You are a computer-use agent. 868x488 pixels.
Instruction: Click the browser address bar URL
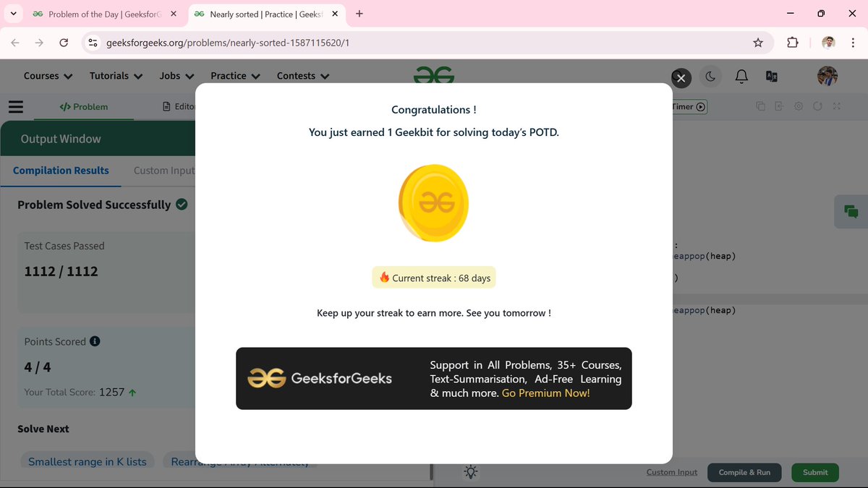(x=227, y=43)
